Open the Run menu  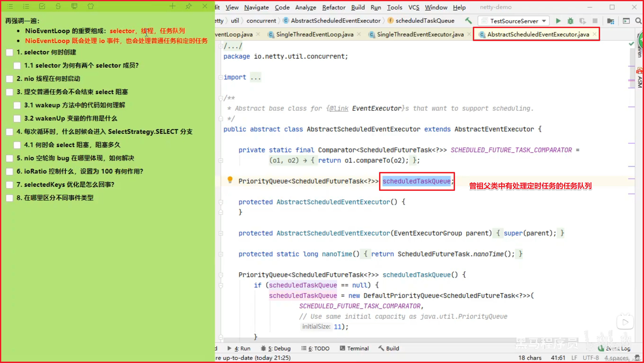[376, 8]
